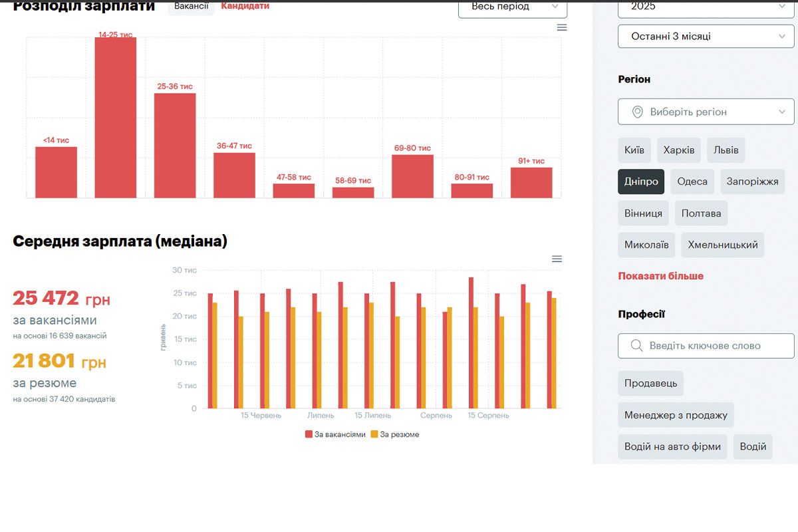Switch to the Кандидати tab

point(245,6)
